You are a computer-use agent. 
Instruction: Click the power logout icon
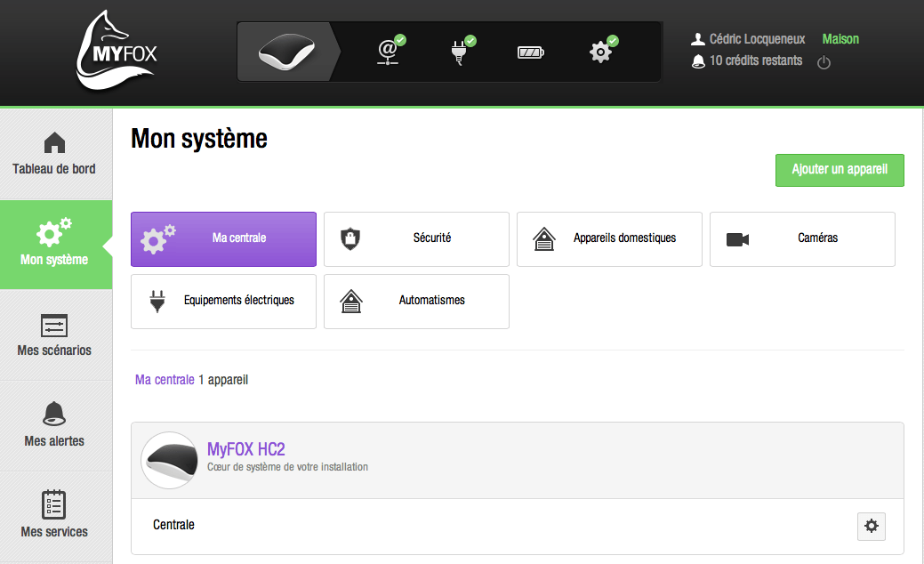(824, 62)
